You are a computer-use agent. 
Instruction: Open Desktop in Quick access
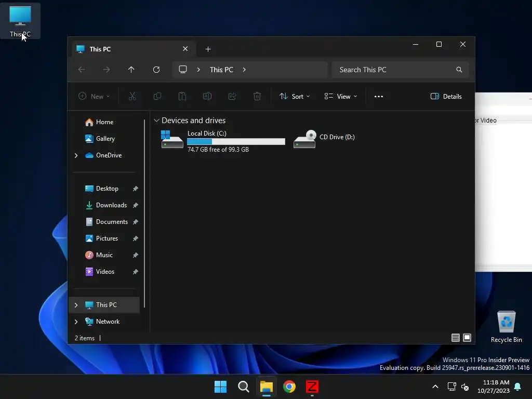(107, 188)
